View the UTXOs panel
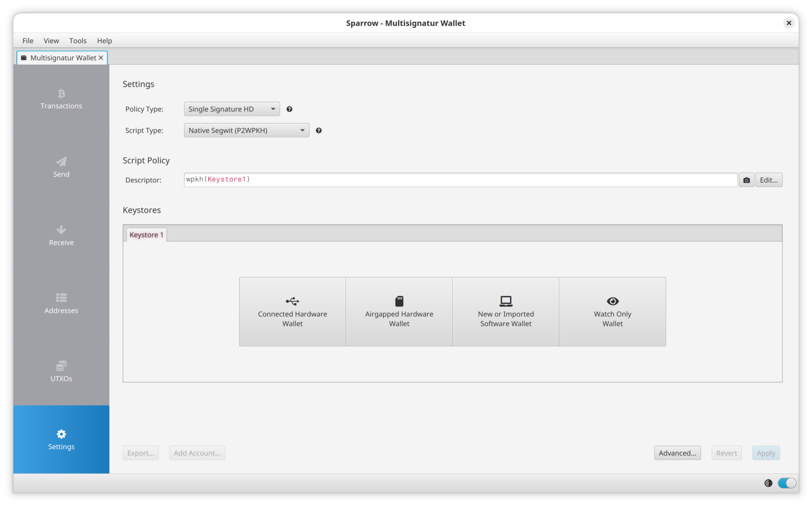Viewport: 812px width, 506px height. pos(61,371)
